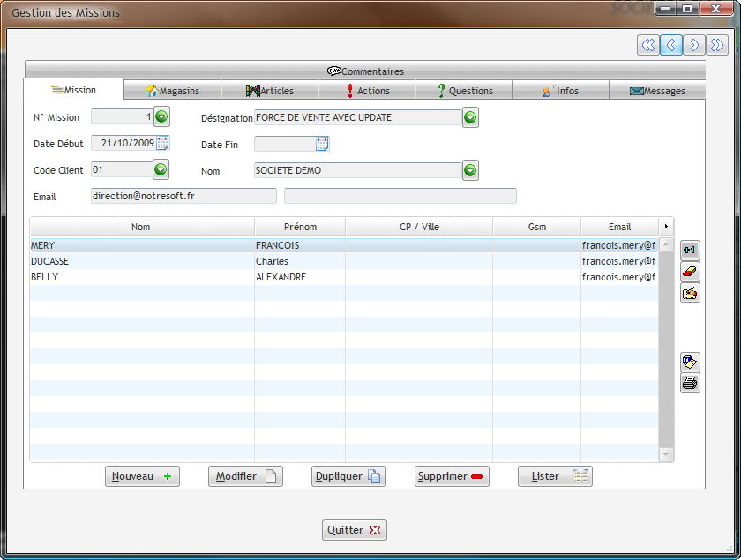Open the Date Fin calendar picker
Viewport: 741px width, 560px height.
322,144
